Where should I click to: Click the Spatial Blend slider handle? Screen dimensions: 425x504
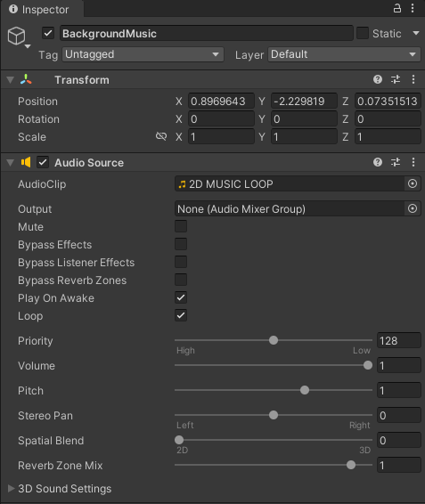coord(179,440)
